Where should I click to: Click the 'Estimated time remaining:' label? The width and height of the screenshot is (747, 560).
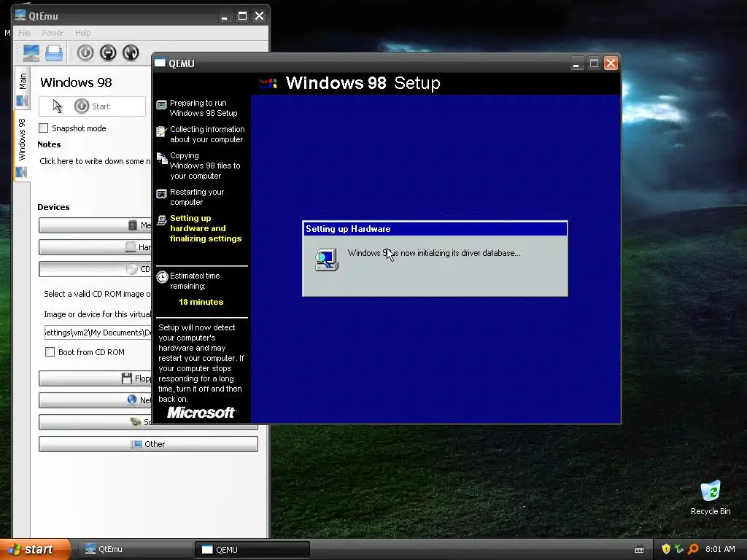point(195,281)
